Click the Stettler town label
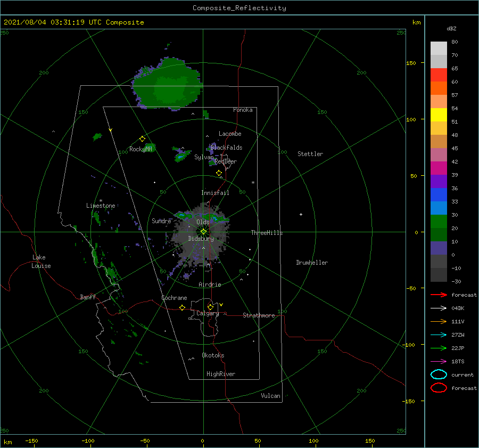479x448 pixels. point(310,154)
